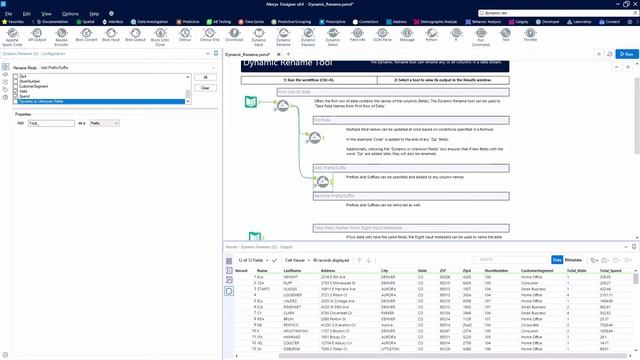Click the Results search field

(x=511, y=260)
